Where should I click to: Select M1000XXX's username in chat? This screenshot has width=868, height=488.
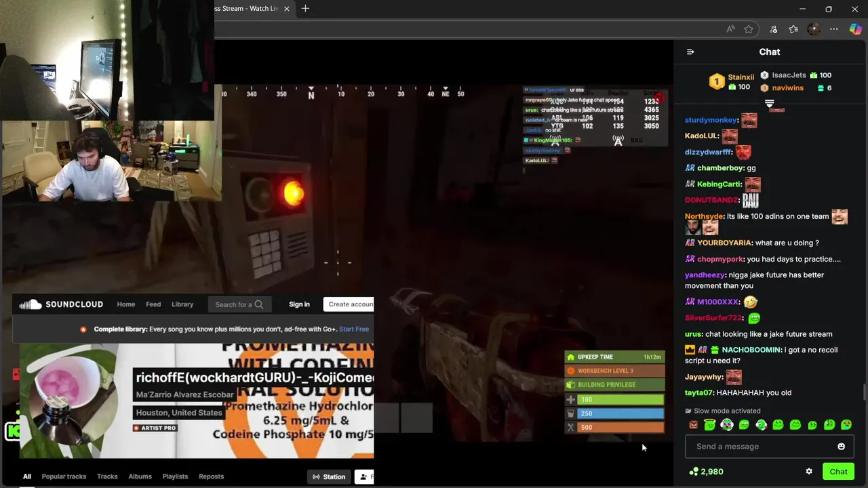(717, 302)
